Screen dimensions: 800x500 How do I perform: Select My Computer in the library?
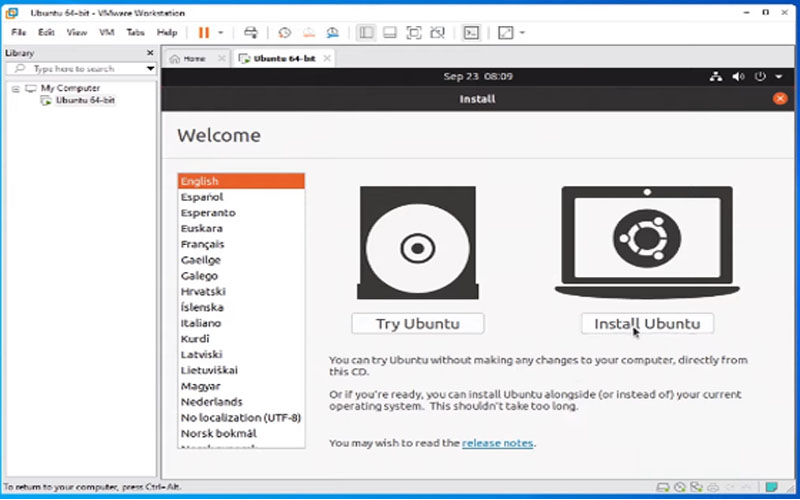[70, 88]
